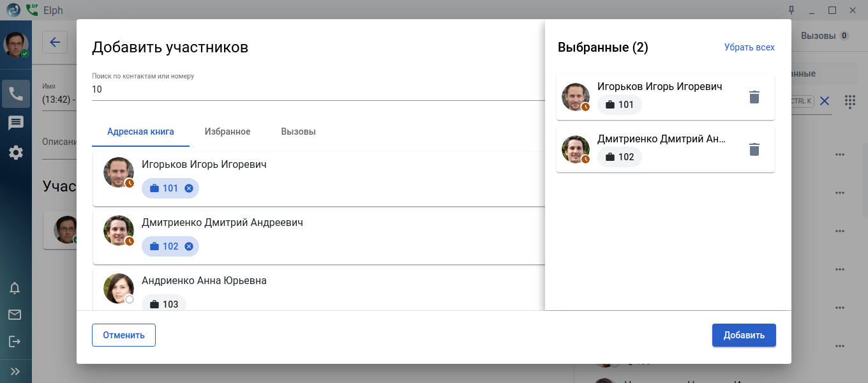Click the Добавить button
The height and width of the screenshot is (383, 868).
[x=744, y=335]
